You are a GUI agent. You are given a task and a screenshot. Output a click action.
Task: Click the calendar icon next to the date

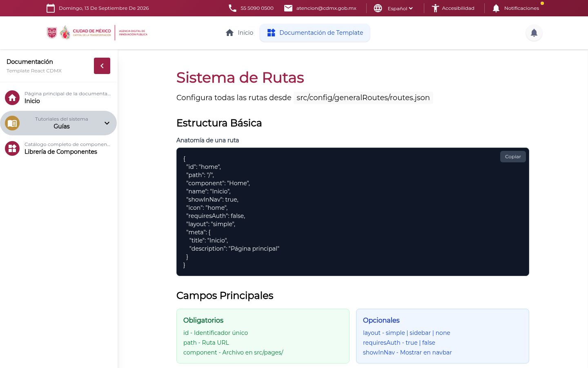point(51,8)
